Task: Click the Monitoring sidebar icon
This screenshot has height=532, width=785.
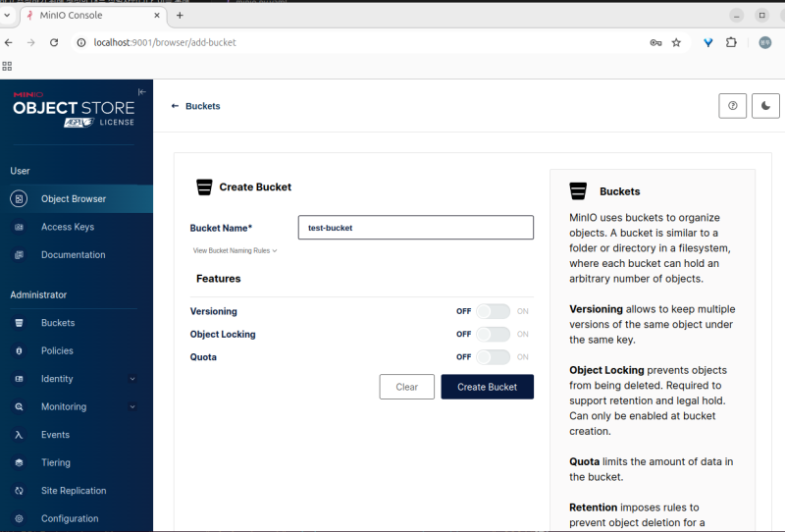Action: [19, 406]
